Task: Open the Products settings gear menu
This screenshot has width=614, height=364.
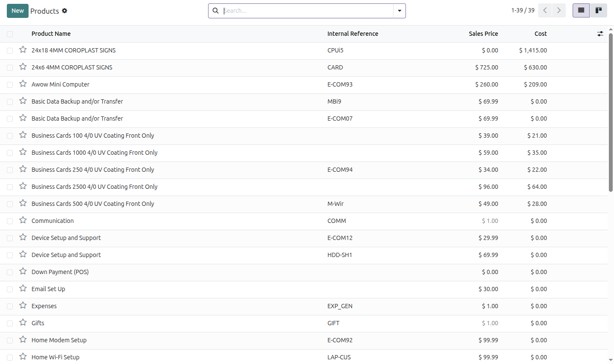Action: [x=64, y=11]
